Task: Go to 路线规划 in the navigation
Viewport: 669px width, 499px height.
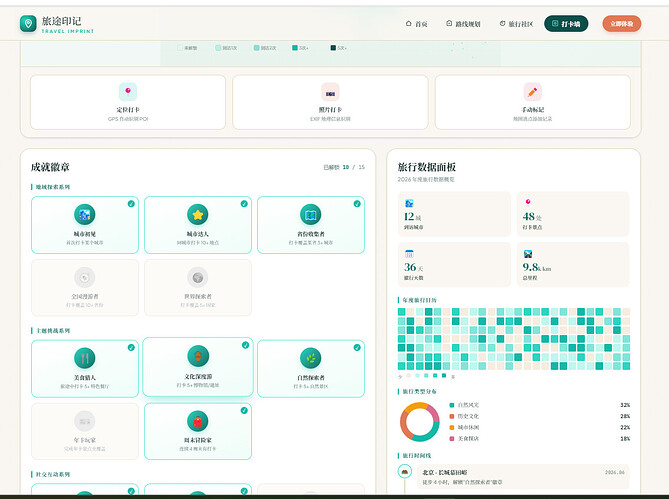Action: [463, 24]
